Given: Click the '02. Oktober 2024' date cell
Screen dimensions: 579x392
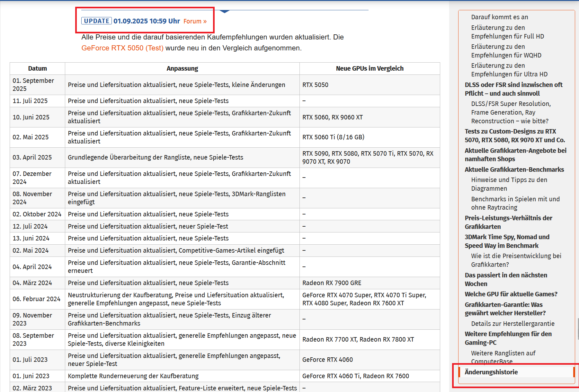Looking at the screenshot, I should click(38, 214).
